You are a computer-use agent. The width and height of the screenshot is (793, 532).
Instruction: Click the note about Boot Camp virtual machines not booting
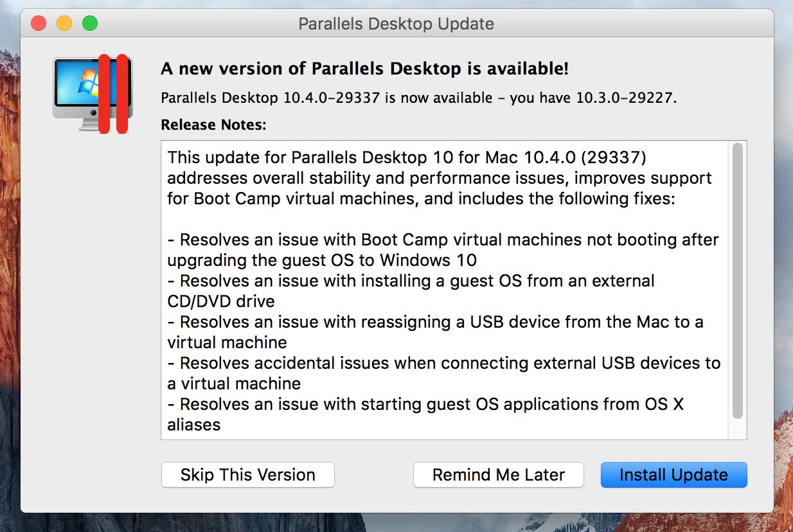[x=443, y=250]
